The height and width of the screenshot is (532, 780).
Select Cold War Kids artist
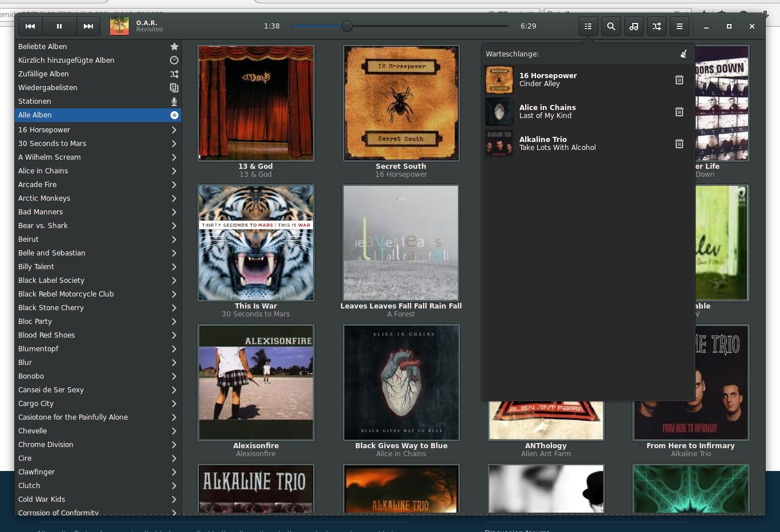point(98,499)
